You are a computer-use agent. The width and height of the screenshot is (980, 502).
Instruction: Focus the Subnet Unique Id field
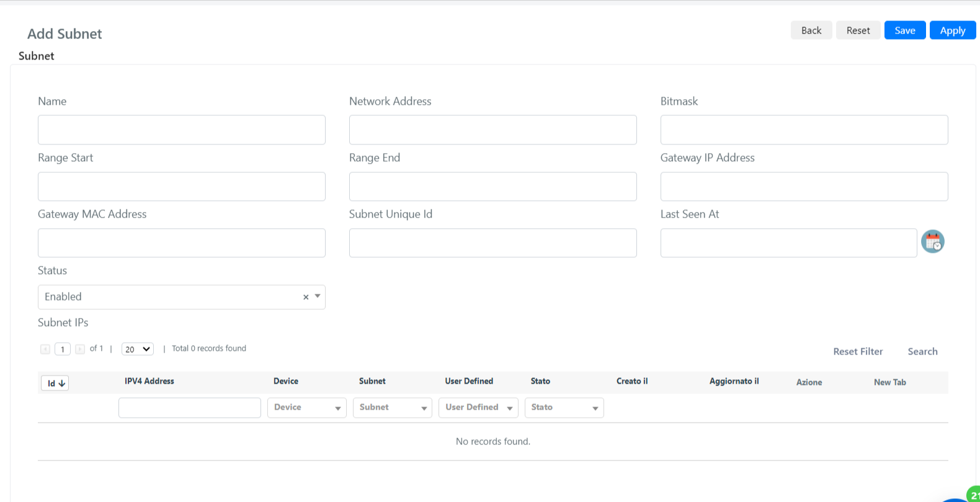coord(493,243)
